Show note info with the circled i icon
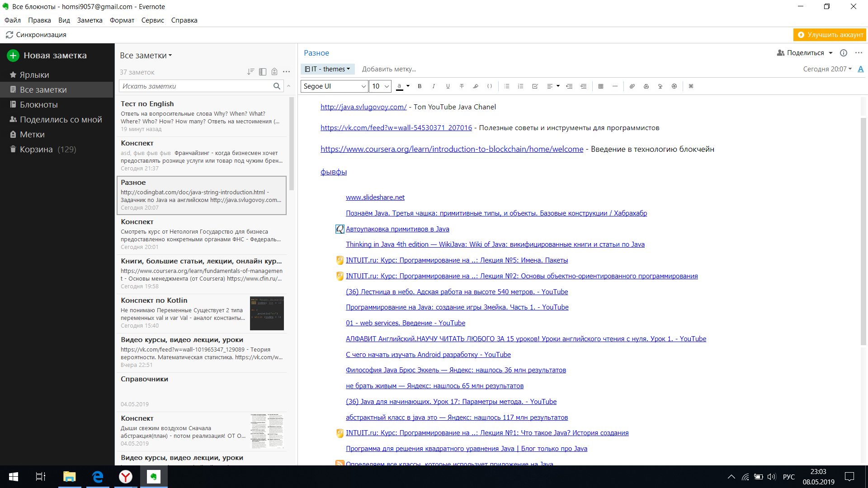The width and height of the screenshot is (868, 488). (844, 53)
